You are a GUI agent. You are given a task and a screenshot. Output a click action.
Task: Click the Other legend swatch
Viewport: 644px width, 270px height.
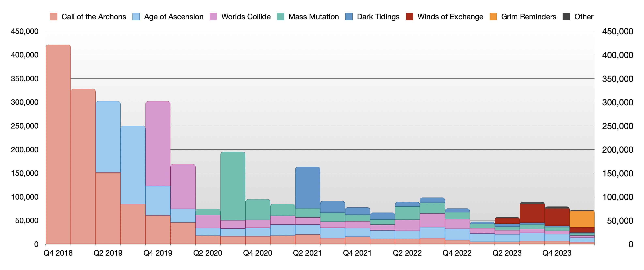tap(566, 16)
